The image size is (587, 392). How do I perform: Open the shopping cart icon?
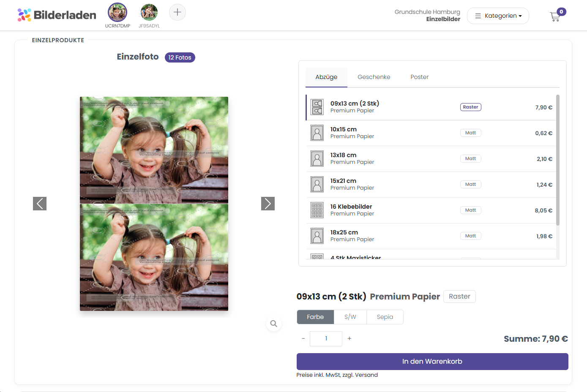point(555,16)
